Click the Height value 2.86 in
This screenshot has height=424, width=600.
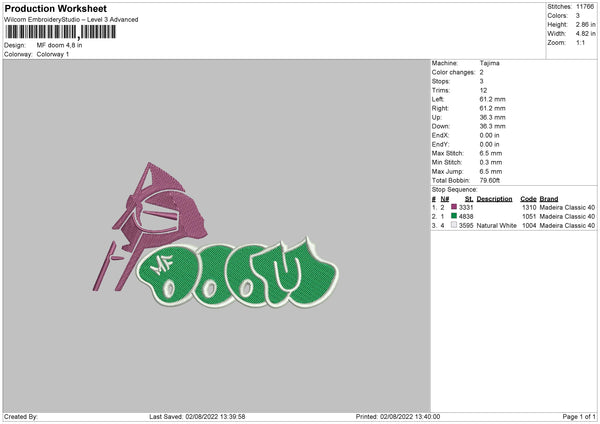(x=585, y=24)
